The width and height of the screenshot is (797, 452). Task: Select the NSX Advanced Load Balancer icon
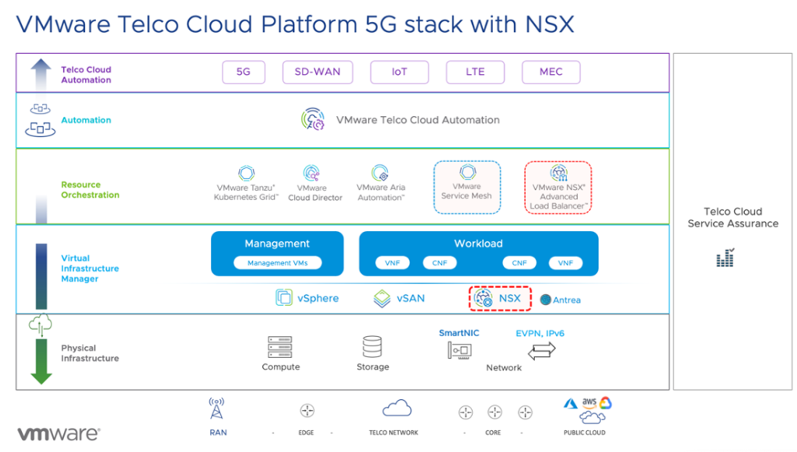(x=559, y=173)
